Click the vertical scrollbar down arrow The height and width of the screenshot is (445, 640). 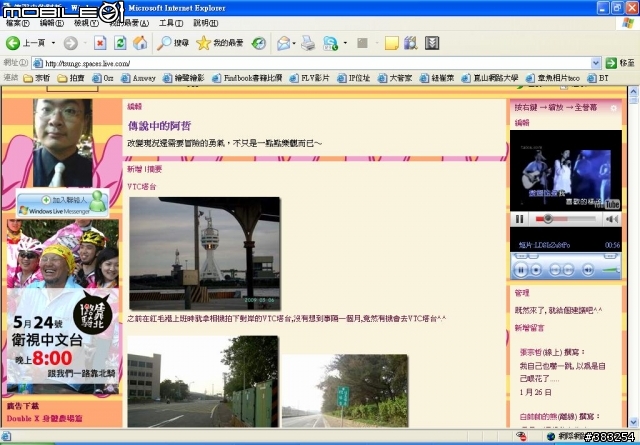tap(633, 422)
